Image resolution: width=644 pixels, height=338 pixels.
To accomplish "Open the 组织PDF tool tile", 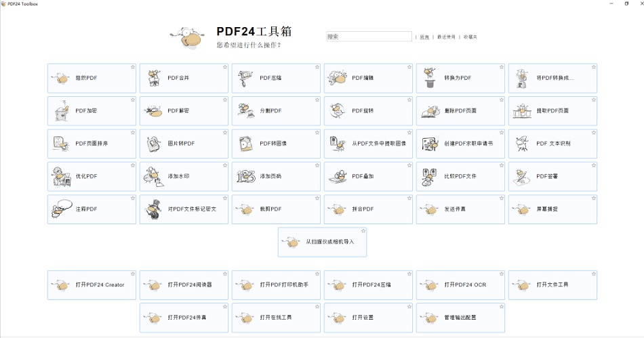I will point(92,78).
